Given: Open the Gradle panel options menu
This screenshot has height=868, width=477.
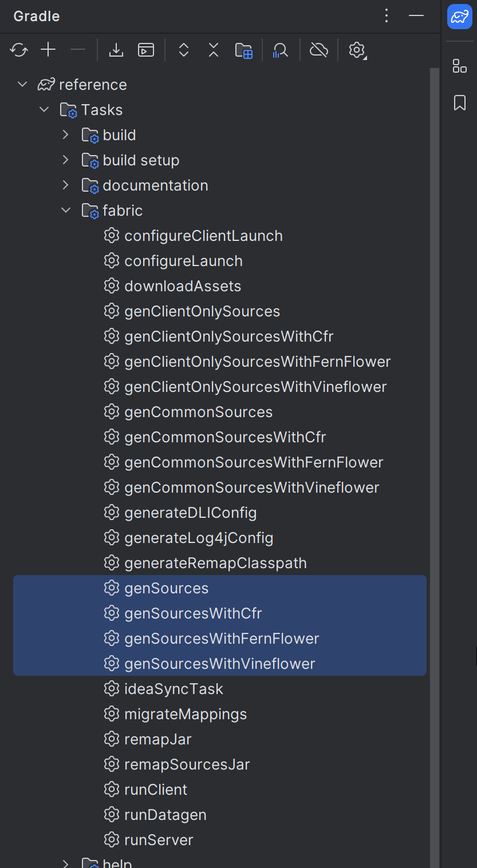Looking at the screenshot, I should [x=387, y=16].
